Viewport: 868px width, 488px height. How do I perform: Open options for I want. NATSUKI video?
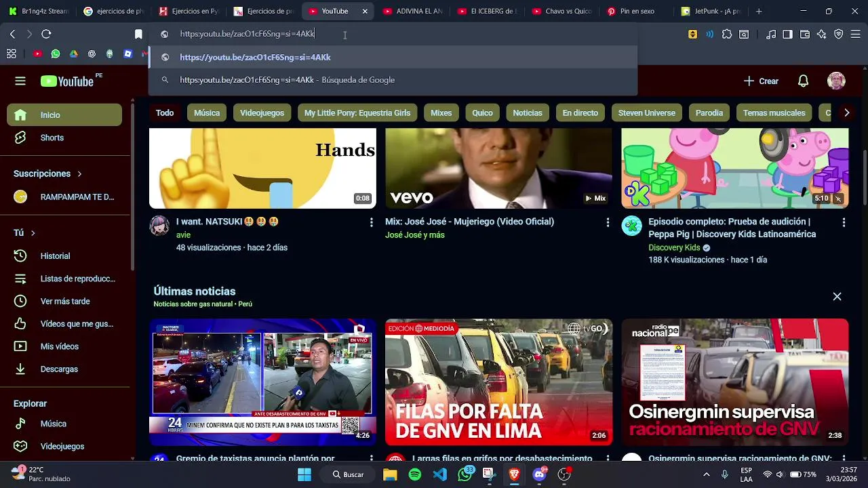click(371, 222)
